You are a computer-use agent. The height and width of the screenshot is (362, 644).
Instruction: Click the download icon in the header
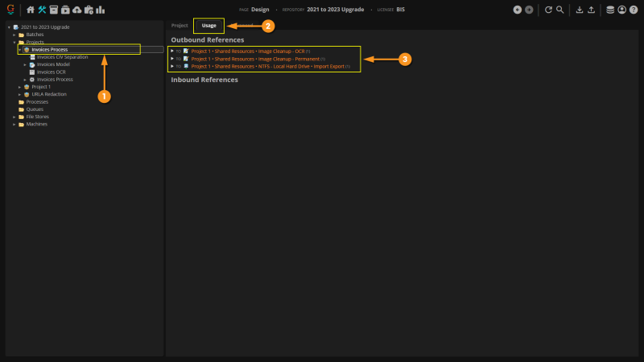click(x=580, y=10)
